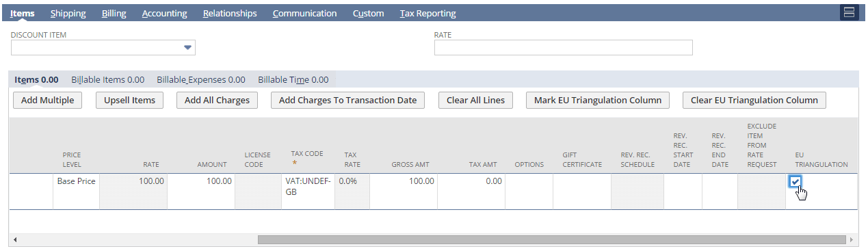Click the Tax Amt cell showing 0.00

pos(471,191)
